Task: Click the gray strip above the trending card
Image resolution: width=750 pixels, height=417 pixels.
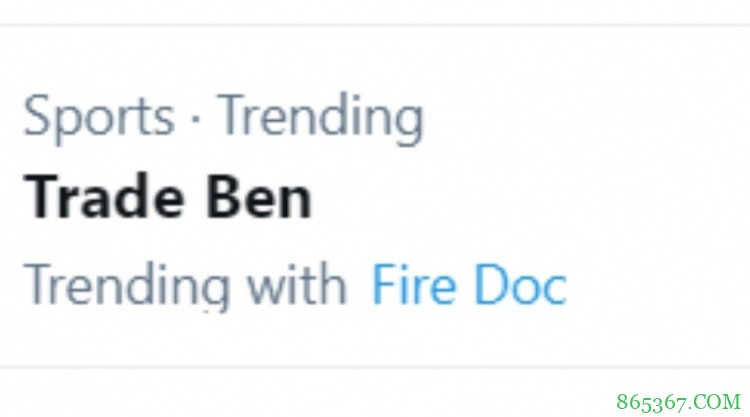Action: pos(375,11)
